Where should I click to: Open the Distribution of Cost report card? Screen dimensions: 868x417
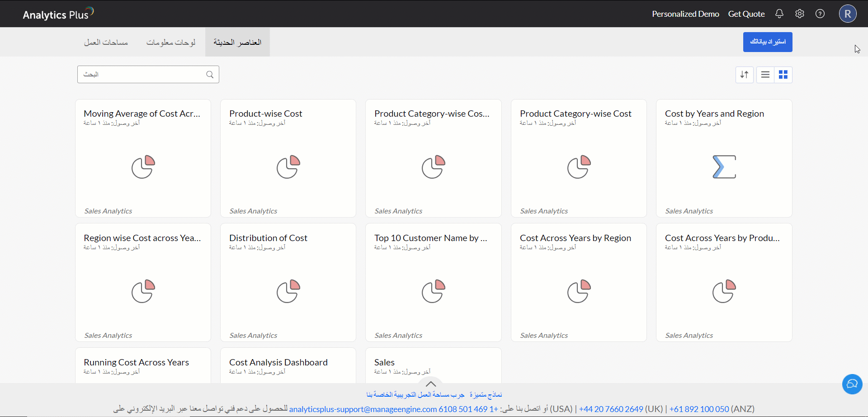point(288,282)
